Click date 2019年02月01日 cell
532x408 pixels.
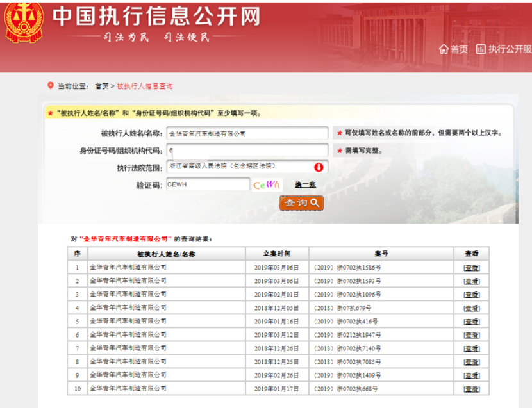(276, 295)
